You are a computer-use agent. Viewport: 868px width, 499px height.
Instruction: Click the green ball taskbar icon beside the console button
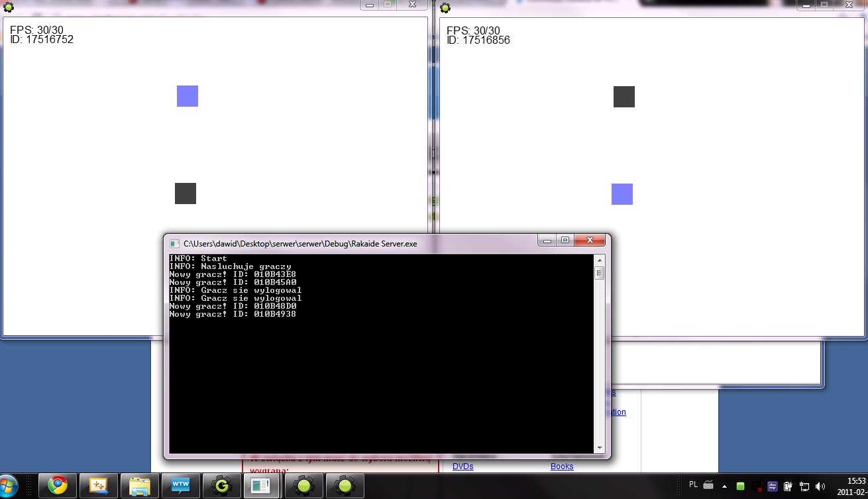(x=304, y=486)
